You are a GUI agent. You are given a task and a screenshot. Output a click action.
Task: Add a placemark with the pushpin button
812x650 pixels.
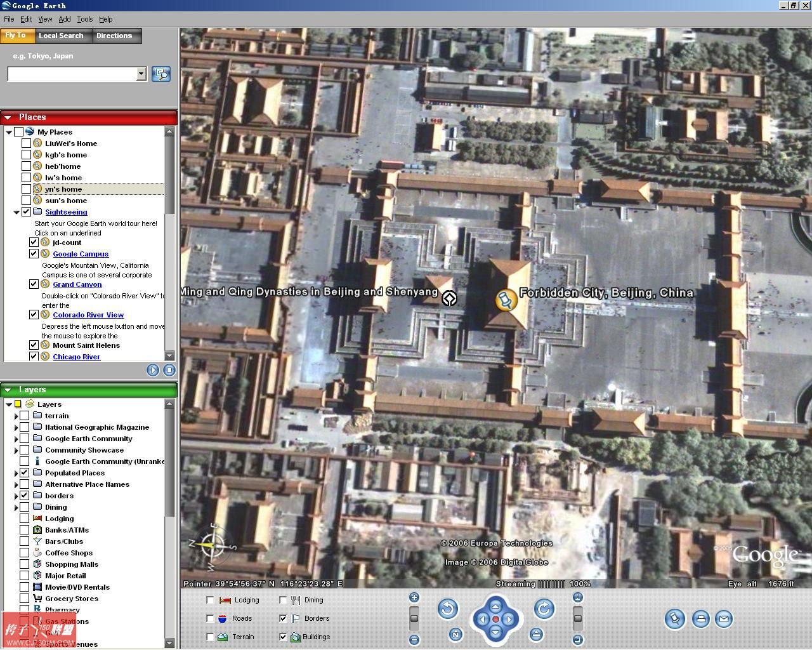click(676, 619)
